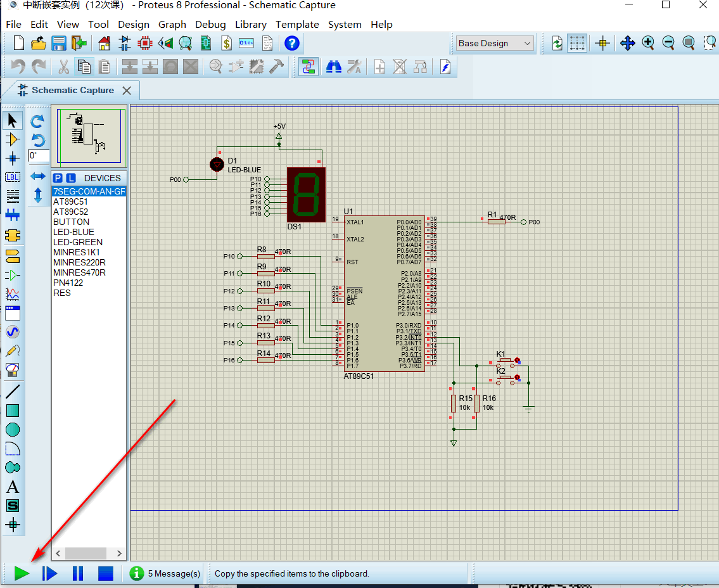Click the New Project icon
This screenshot has height=588, width=719.
point(19,44)
